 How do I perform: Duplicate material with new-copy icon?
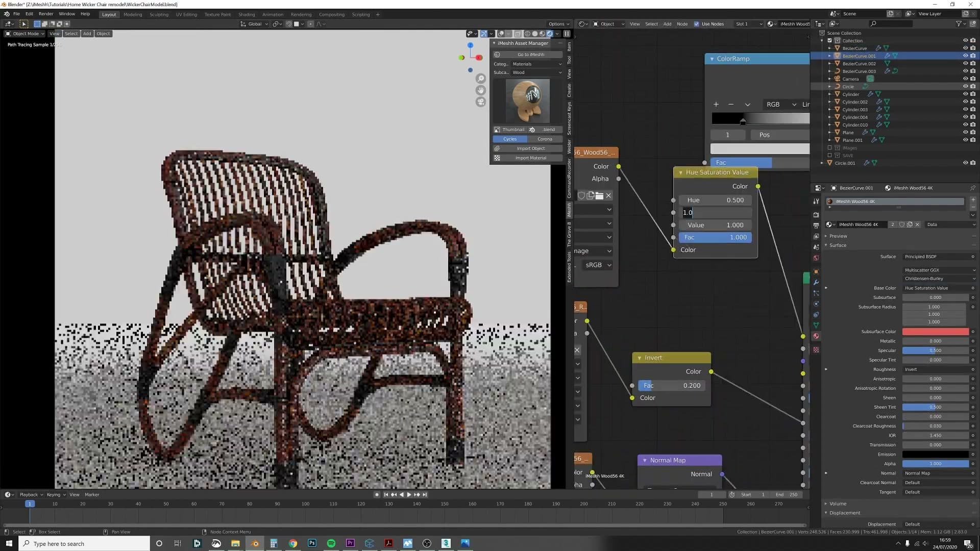[x=910, y=224]
